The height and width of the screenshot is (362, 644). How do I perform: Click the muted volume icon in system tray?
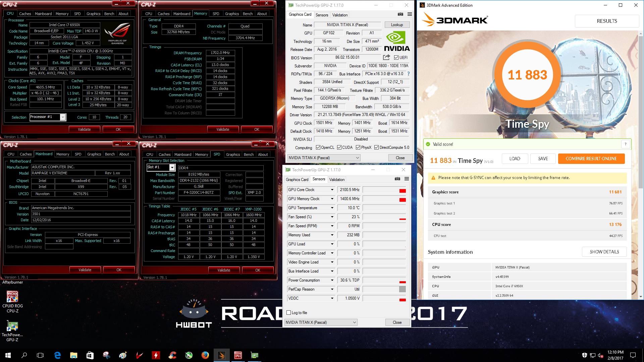600,355
